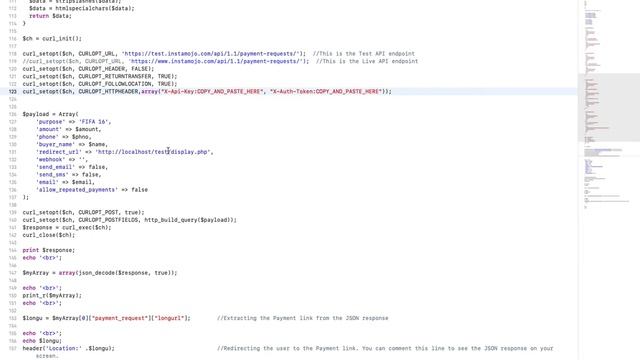The height and width of the screenshot is (360, 640).
Task: Click the header('Location:' .$longu) statement
Action: (x=69, y=349)
